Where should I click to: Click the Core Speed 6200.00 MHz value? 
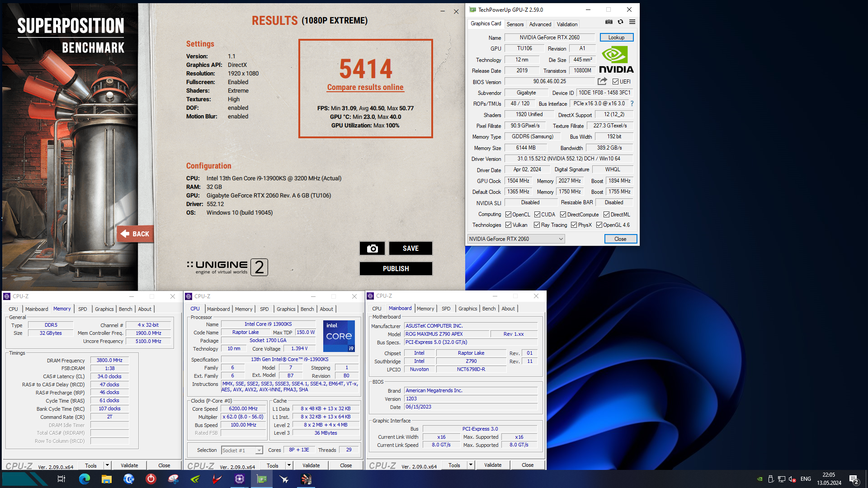coord(243,409)
